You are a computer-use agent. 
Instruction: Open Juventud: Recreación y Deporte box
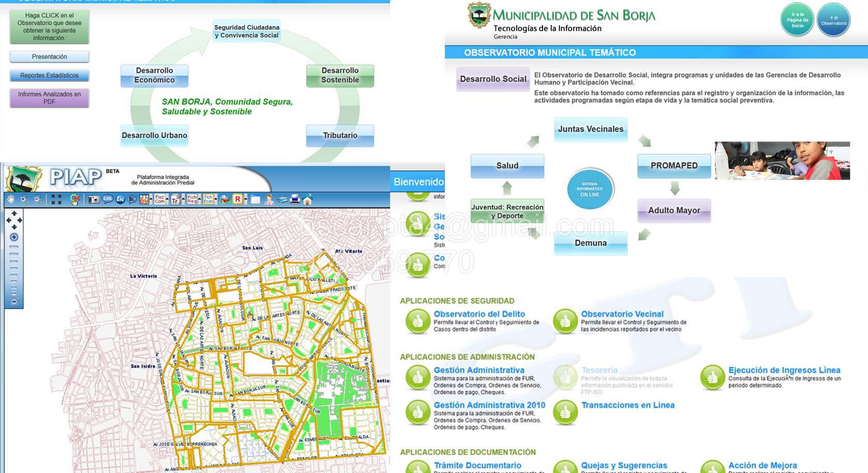pyautogui.click(x=507, y=211)
